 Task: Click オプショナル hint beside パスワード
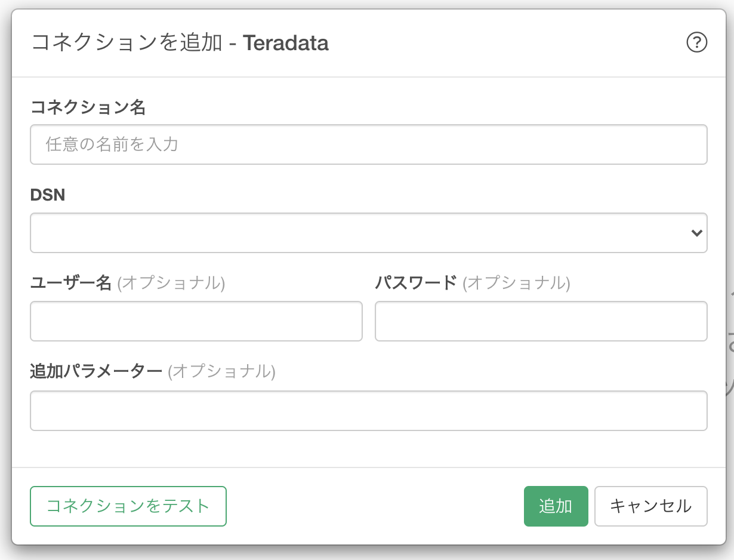coord(517,283)
